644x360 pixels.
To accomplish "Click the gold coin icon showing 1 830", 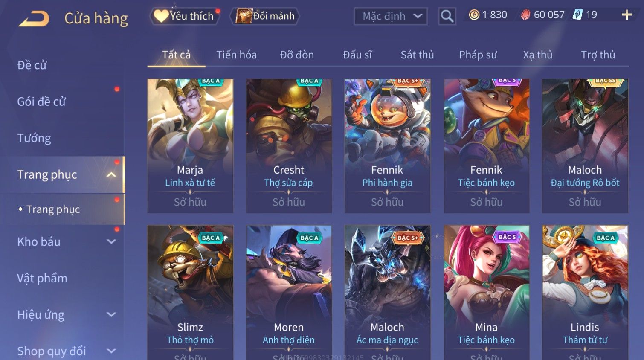I will point(474,15).
